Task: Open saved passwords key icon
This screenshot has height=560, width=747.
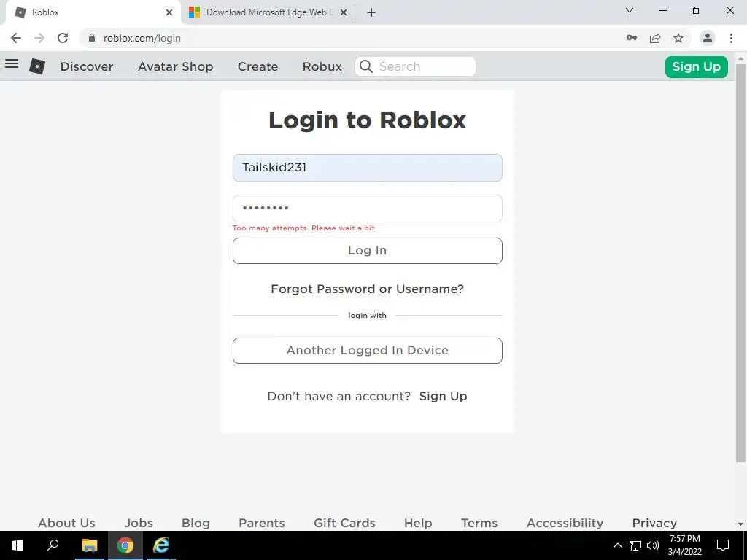Action: [632, 38]
